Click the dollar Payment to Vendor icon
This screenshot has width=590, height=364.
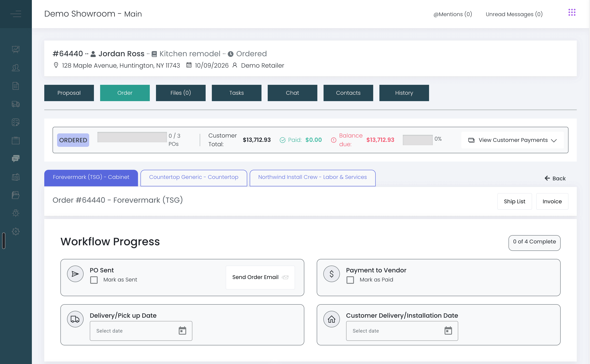pyautogui.click(x=331, y=274)
